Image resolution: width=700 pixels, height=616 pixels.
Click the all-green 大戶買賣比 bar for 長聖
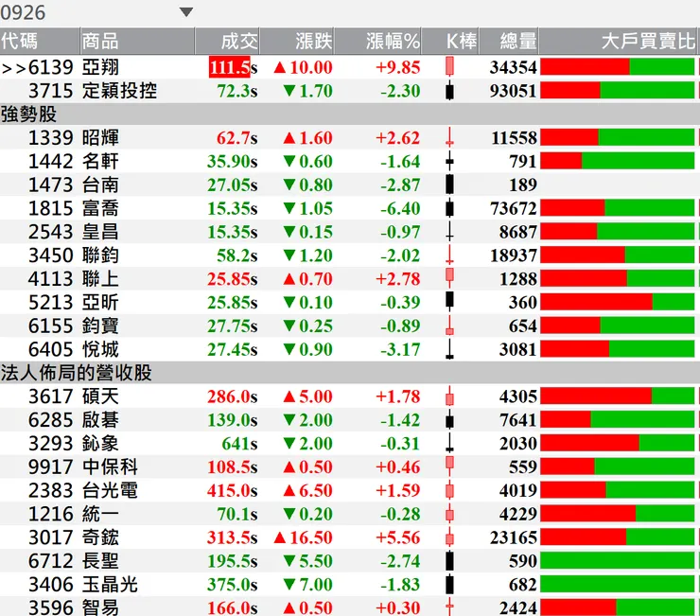pos(618,560)
